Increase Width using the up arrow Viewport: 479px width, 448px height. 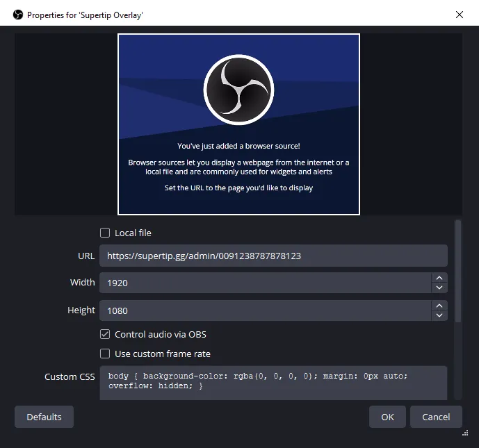pyautogui.click(x=439, y=278)
